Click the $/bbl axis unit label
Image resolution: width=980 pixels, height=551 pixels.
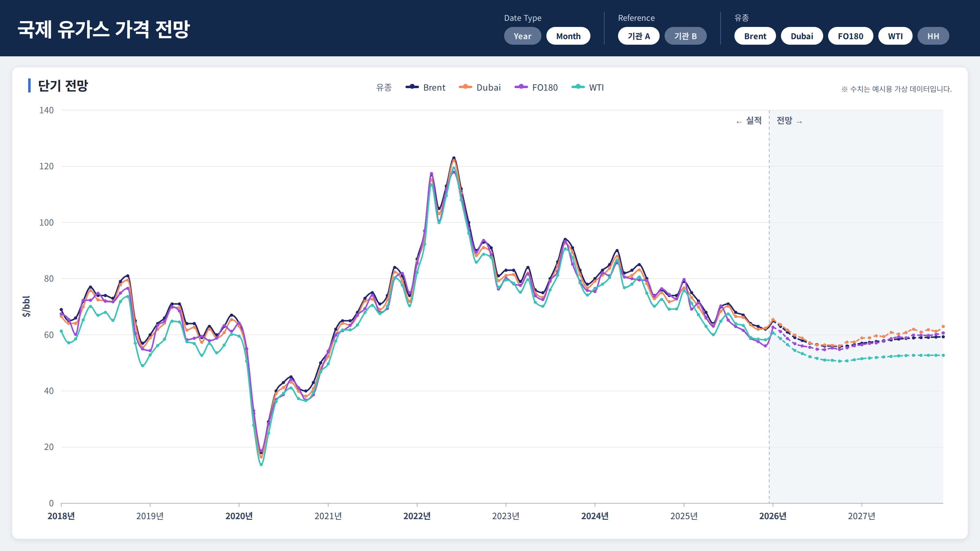[26, 306]
